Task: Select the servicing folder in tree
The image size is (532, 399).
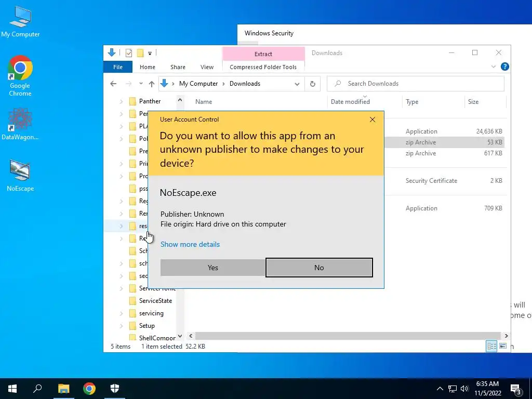Action: coord(151,313)
